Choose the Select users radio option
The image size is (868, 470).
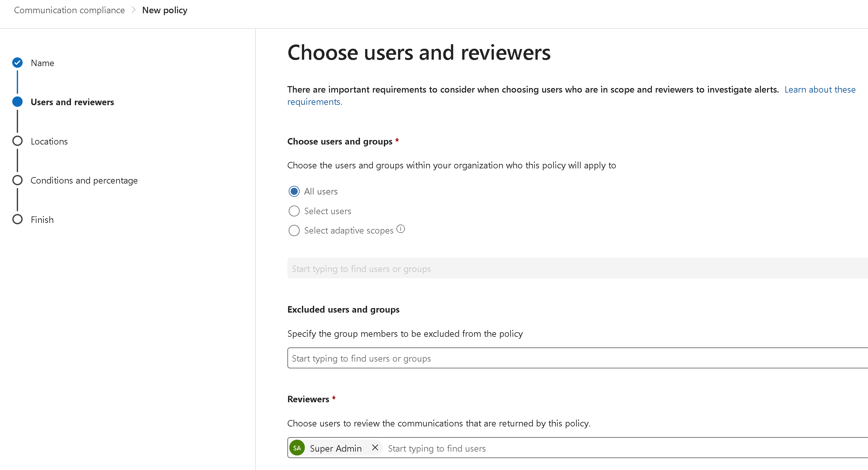[x=294, y=211]
